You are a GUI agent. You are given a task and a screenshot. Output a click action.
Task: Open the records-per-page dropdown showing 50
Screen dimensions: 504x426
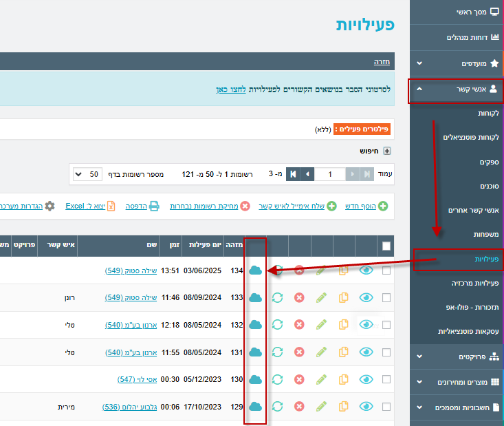87,174
